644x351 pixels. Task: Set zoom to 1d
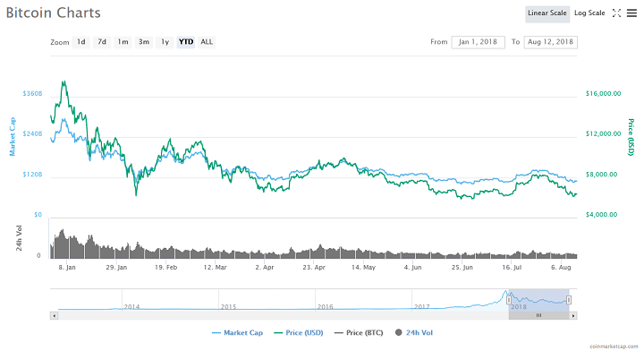81,42
